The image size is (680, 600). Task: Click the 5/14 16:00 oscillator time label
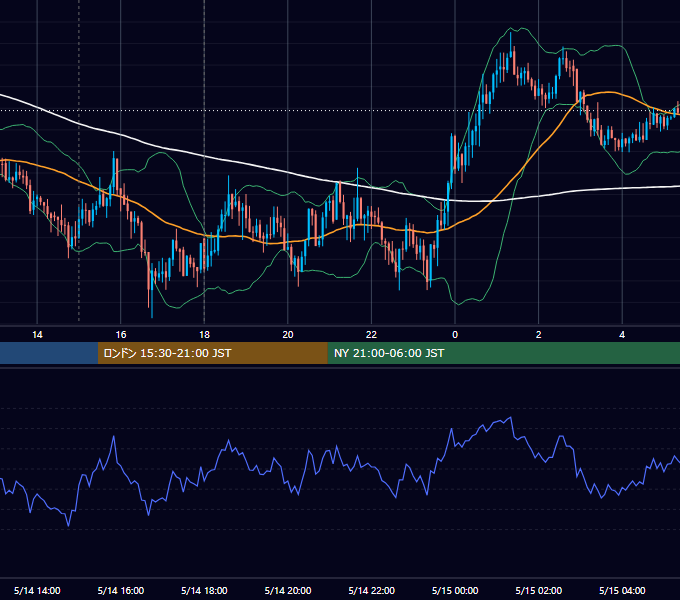tap(121, 590)
